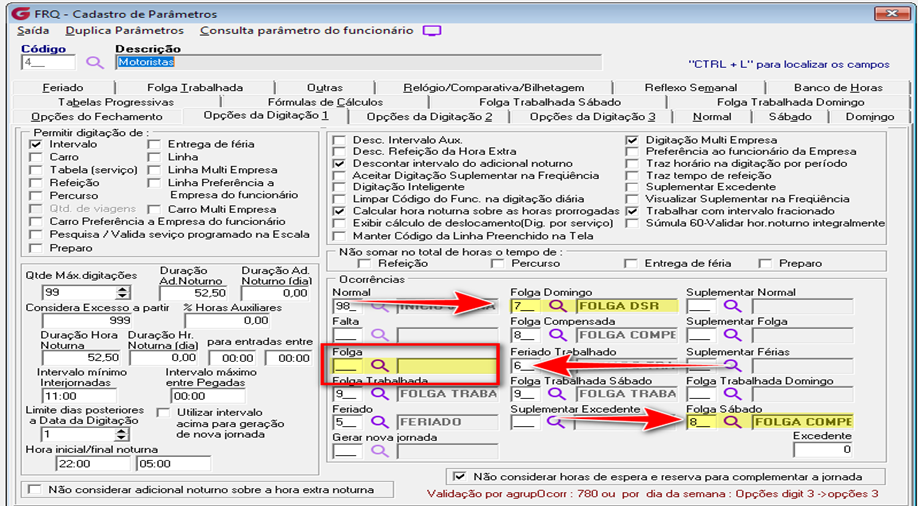Open search for Falta occurrence
This screenshot has height=506, width=918.
[380, 335]
